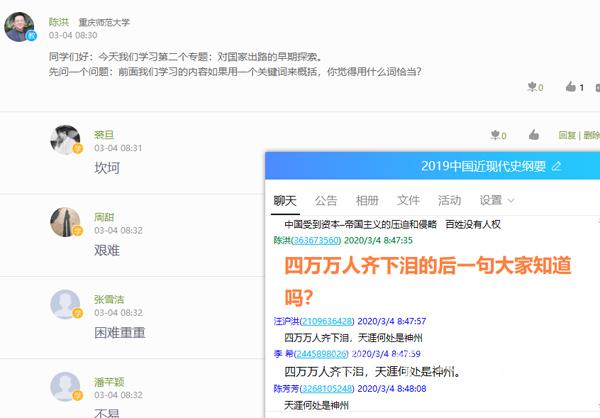
Task: Expand the 设置 dropdown menu
Action: pyautogui.click(x=496, y=200)
